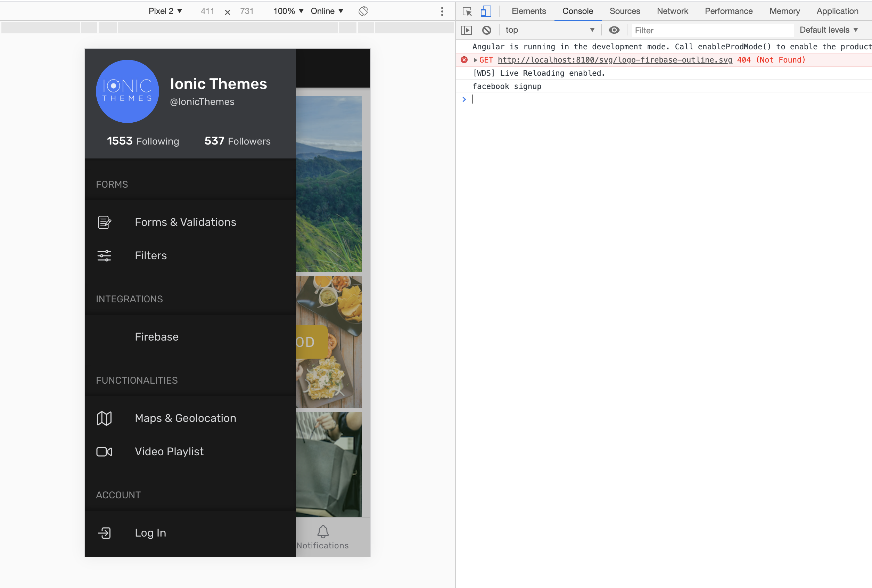The height and width of the screenshot is (588, 872).
Task: Open the Forms & Validations menu item
Action: 185,222
